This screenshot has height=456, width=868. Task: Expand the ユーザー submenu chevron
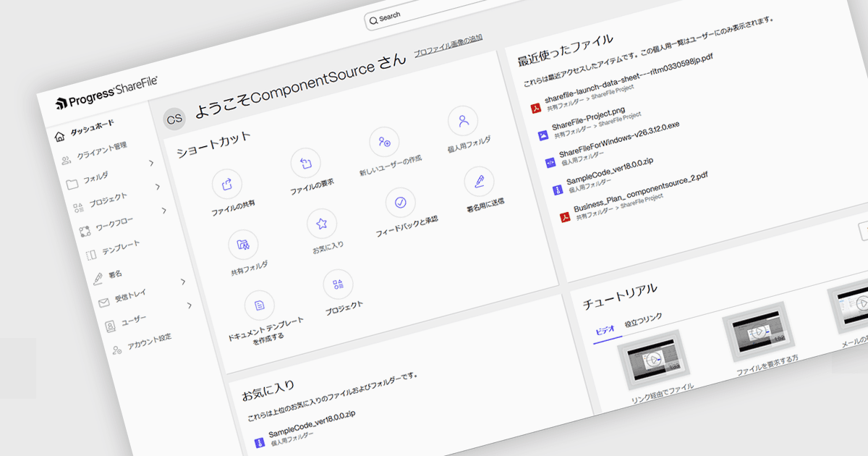(190, 305)
